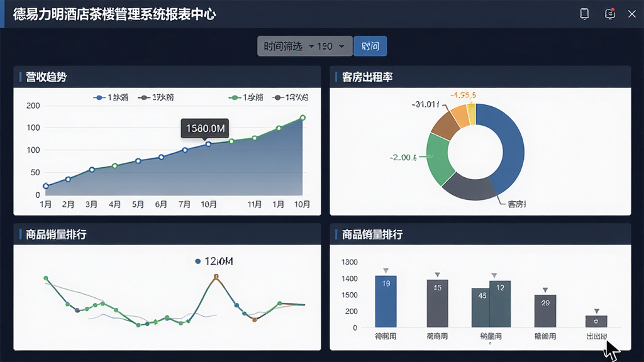Viewport: 644px width, 362px height.
Task: Select the orange donut segment
Action: click(460, 115)
